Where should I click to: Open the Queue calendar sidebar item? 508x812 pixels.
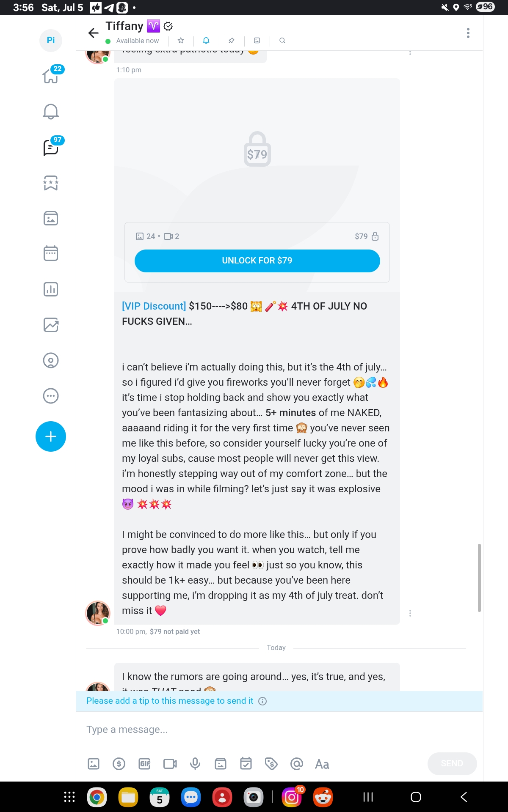(51, 253)
